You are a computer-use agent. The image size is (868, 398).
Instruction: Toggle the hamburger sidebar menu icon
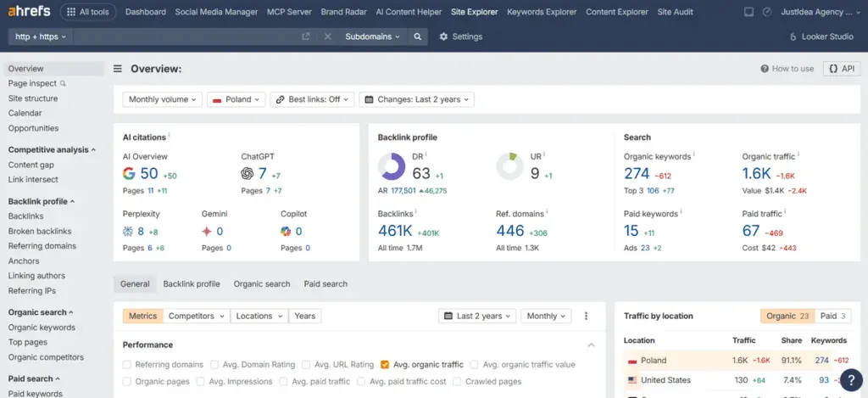[x=117, y=69]
